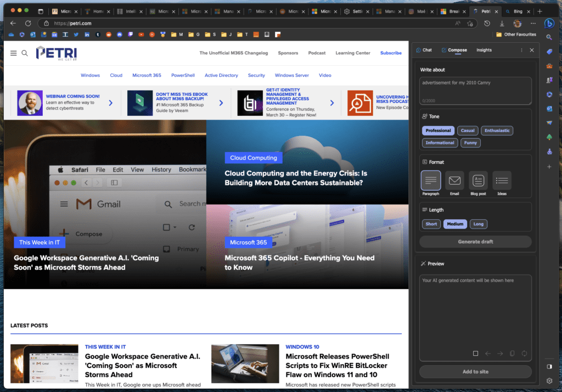Open the PowerShell category menu
Image resolution: width=562 pixels, height=392 pixels.
(183, 76)
